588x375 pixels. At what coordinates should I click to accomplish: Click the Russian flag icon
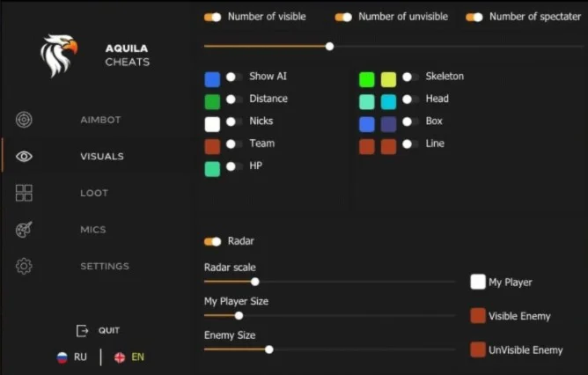point(62,357)
